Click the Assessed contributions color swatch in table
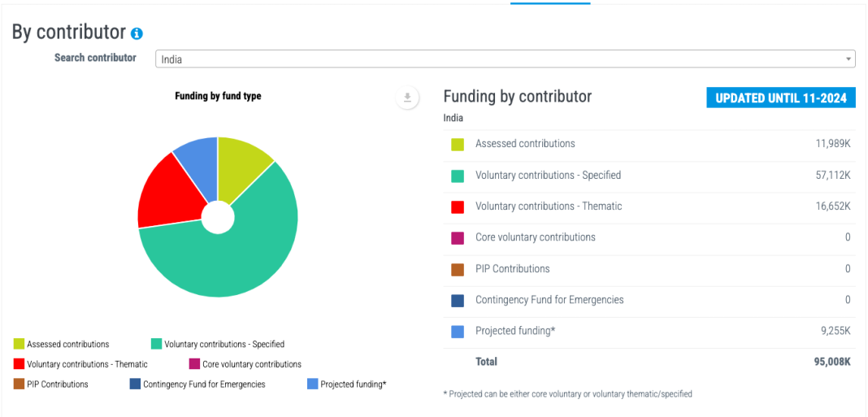 click(x=458, y=145)
